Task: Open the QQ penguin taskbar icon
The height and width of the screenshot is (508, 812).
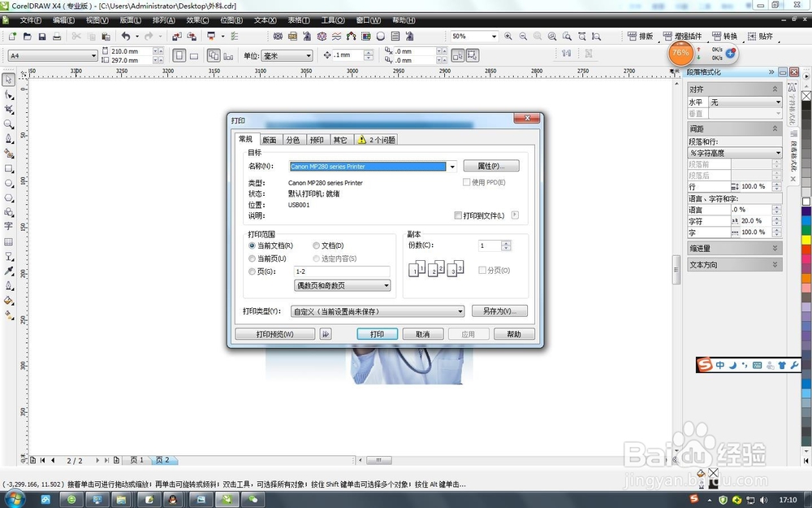Action: pyautogui.click(x=174, y=500)
